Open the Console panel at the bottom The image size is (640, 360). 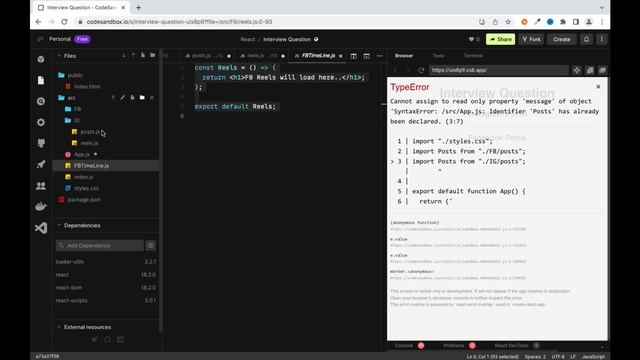click(x=404, y=346)
